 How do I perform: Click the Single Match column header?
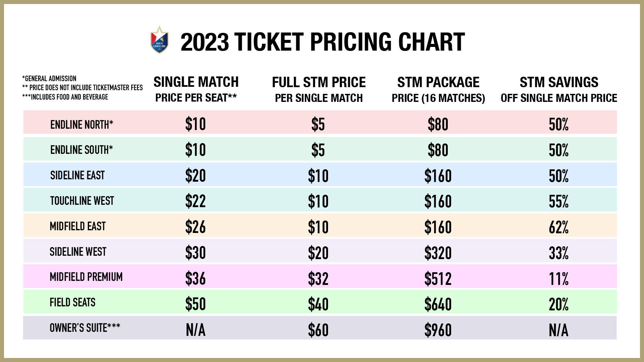[196, 89]
